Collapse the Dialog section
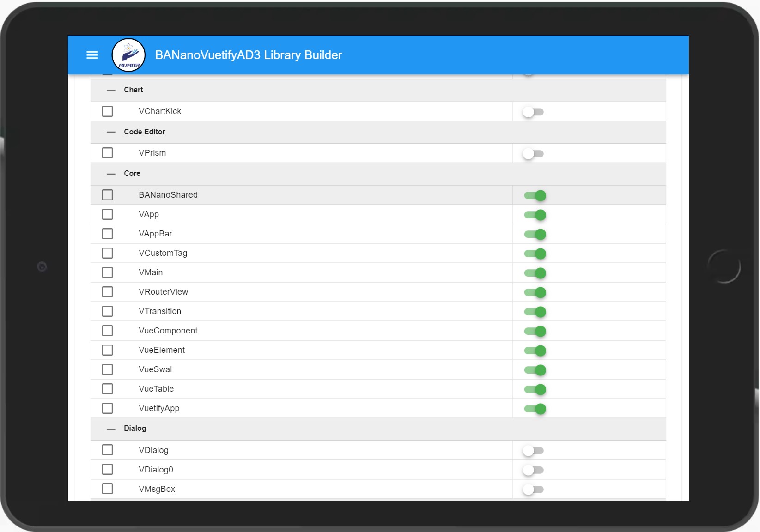The width and height of the screenshot is (760, 532). coord(111,429)
